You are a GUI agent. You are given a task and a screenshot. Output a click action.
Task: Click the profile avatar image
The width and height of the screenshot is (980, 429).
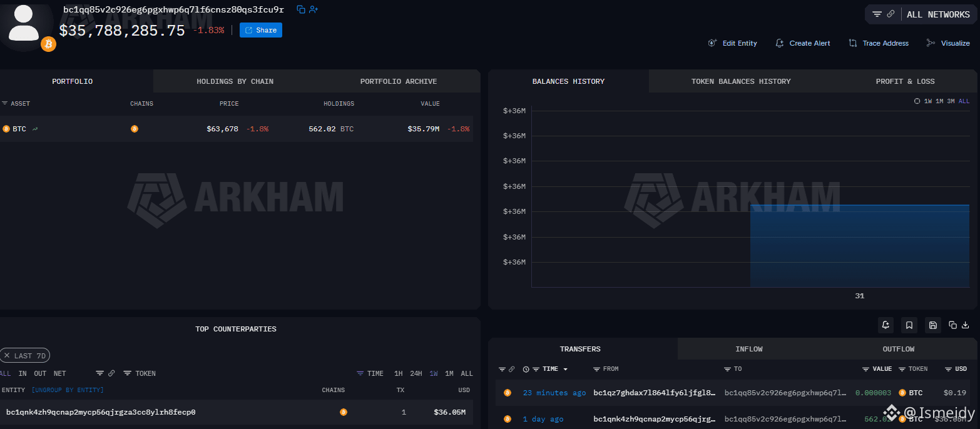(x=25, y=25)
